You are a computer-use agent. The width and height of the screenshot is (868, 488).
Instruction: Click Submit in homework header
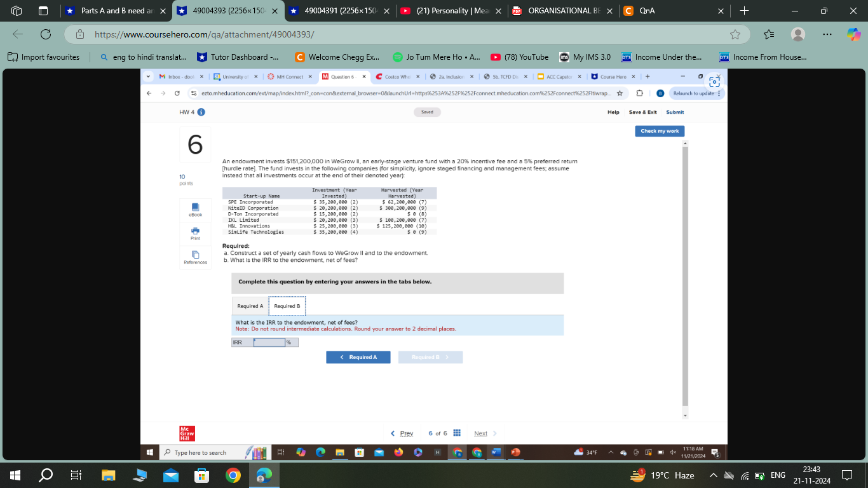pos(675,112)
